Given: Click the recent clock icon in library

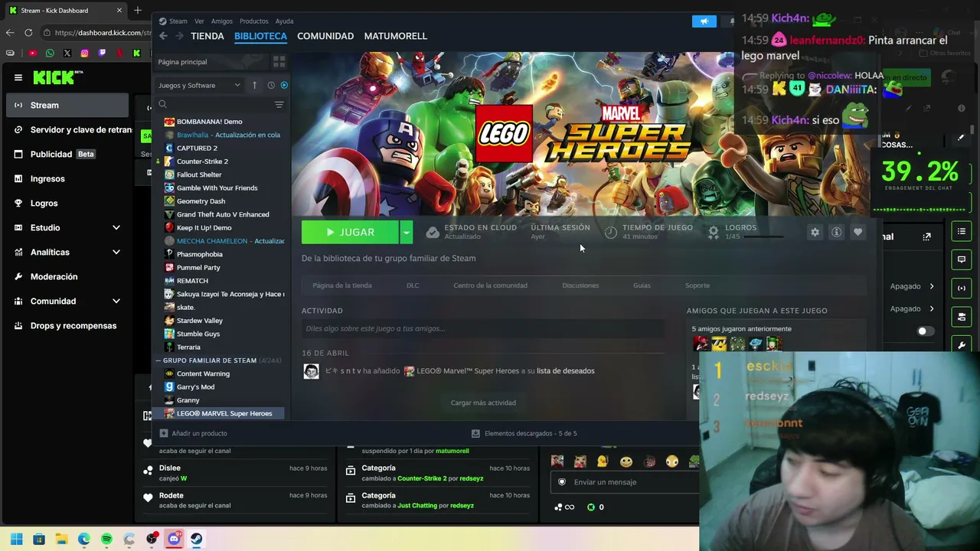Looking at the screenshot, I should 271,85.
